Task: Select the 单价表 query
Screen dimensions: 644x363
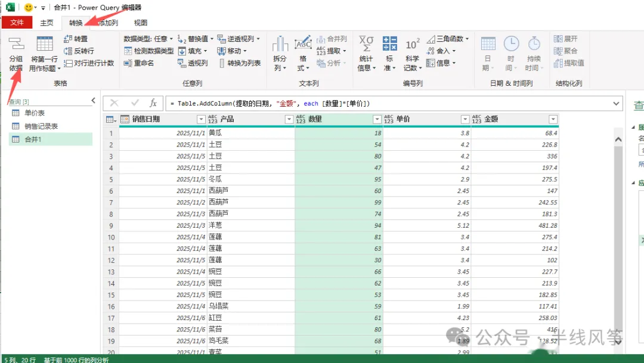Action: 51,113
